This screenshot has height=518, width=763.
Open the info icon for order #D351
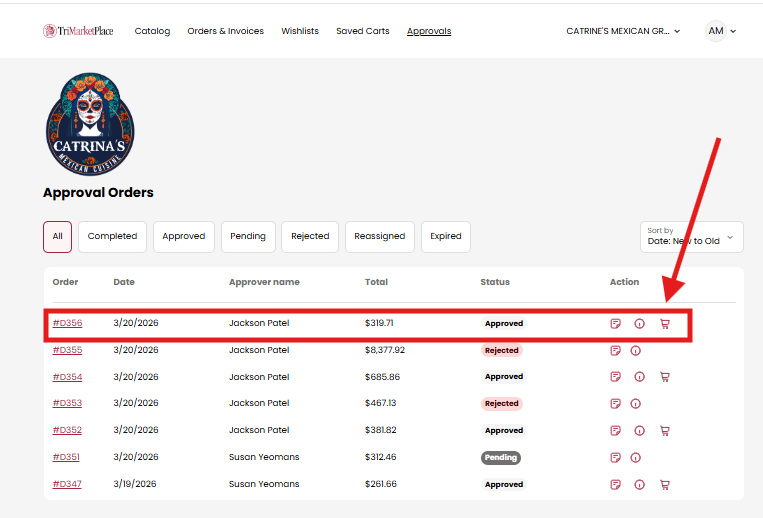click(640, 458)
